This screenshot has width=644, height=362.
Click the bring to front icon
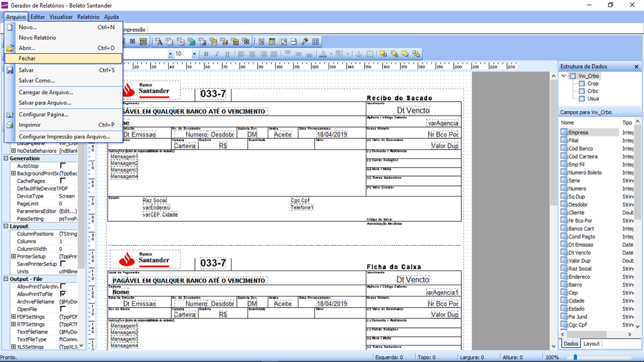tap(383, 54)
